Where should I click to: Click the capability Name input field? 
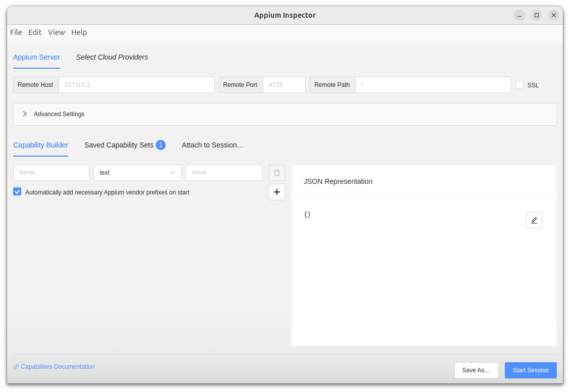tap(51, 173)
